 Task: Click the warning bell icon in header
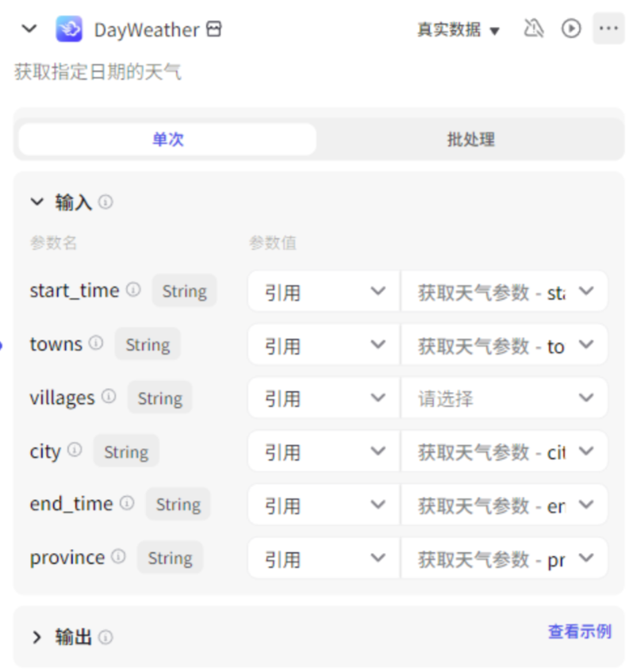tap(534, 29)
